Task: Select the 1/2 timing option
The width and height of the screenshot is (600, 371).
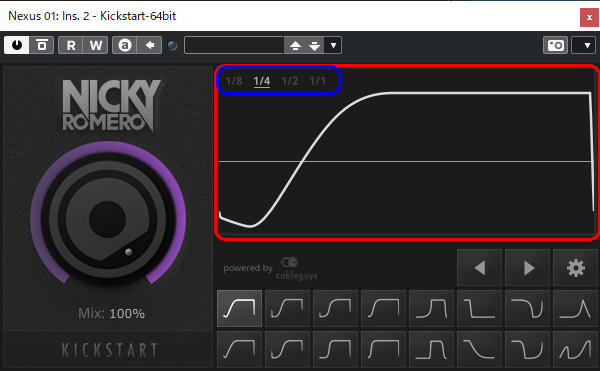Action: (x=290, y=81)
